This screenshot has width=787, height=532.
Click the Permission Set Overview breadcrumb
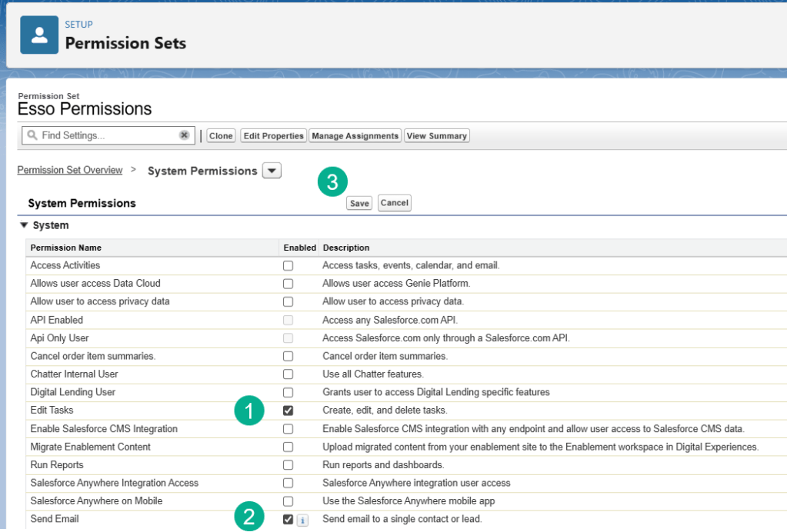point(70,170)
